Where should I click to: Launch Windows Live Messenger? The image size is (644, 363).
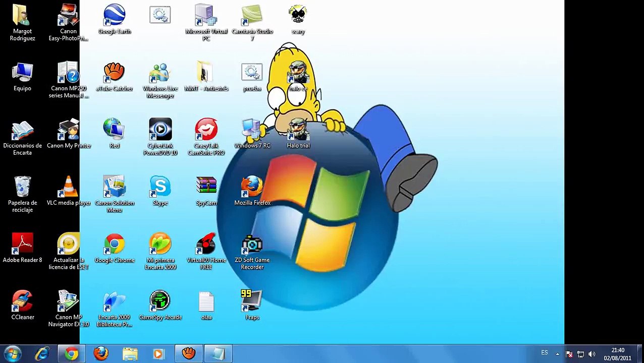(160, 80)
